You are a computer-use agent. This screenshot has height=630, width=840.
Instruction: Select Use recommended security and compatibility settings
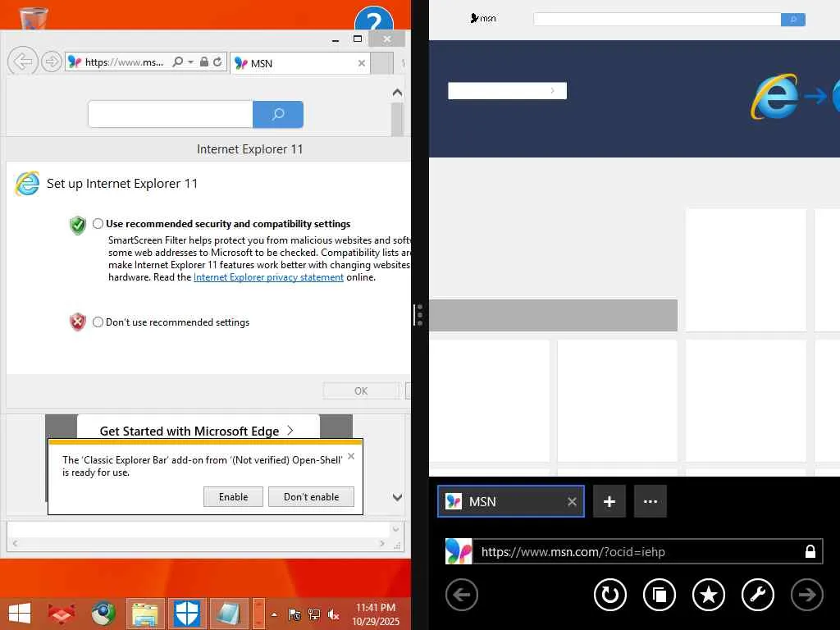[x=98, y=224]
